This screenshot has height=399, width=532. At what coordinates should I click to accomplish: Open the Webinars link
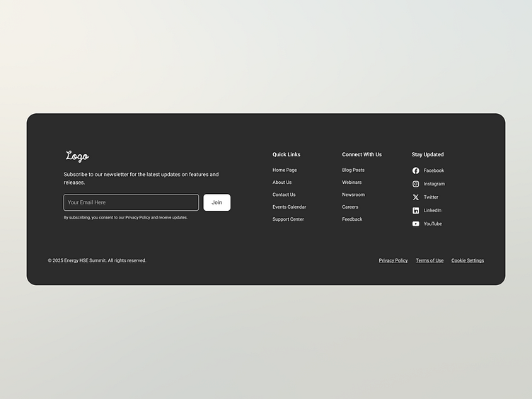(352, 183)
